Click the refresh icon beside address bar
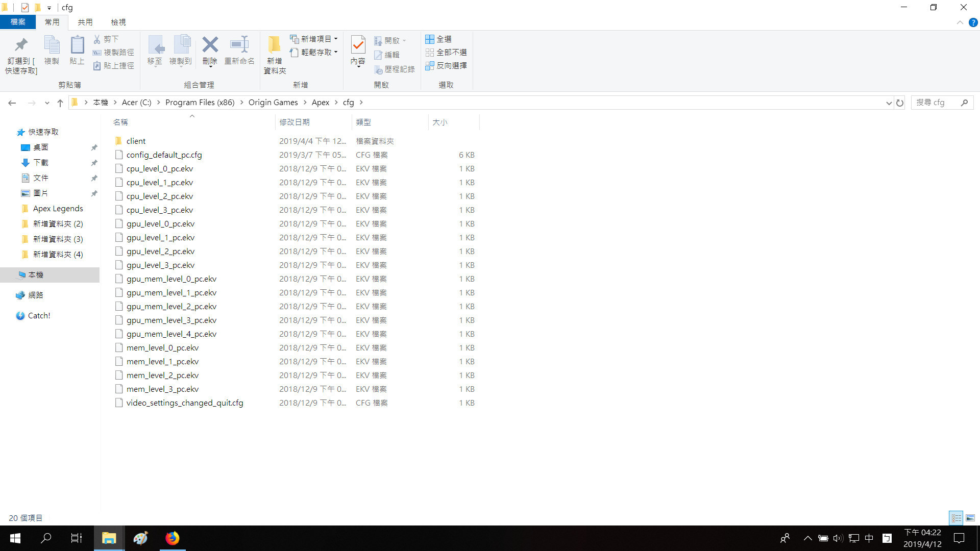This screenshot has width=980, height=551. point(900,103)
